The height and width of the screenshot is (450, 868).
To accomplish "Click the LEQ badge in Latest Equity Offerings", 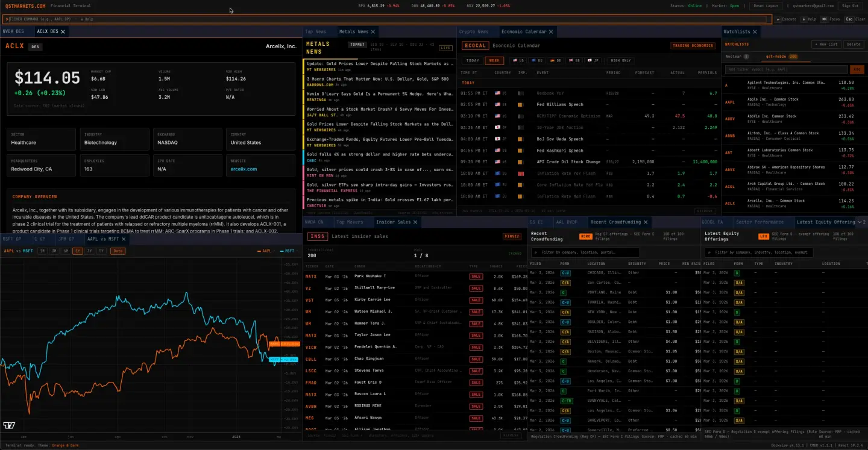I will click(763, 236).
